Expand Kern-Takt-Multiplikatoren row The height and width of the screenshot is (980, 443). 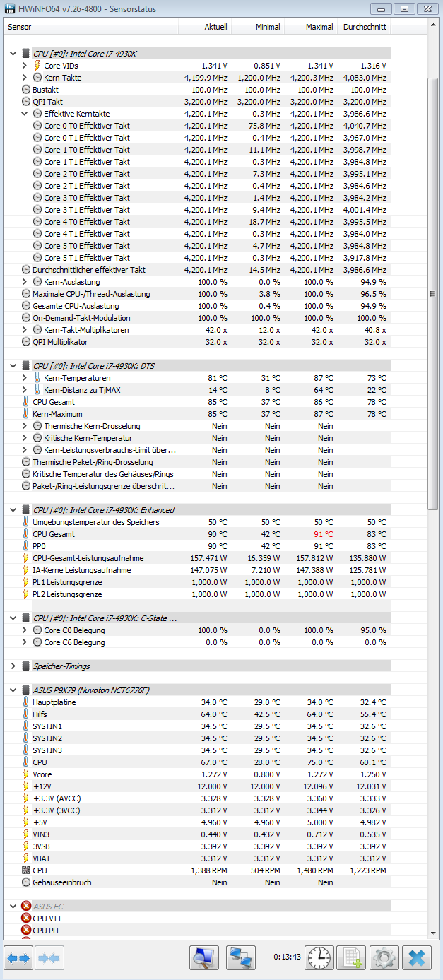coord(25,330)
